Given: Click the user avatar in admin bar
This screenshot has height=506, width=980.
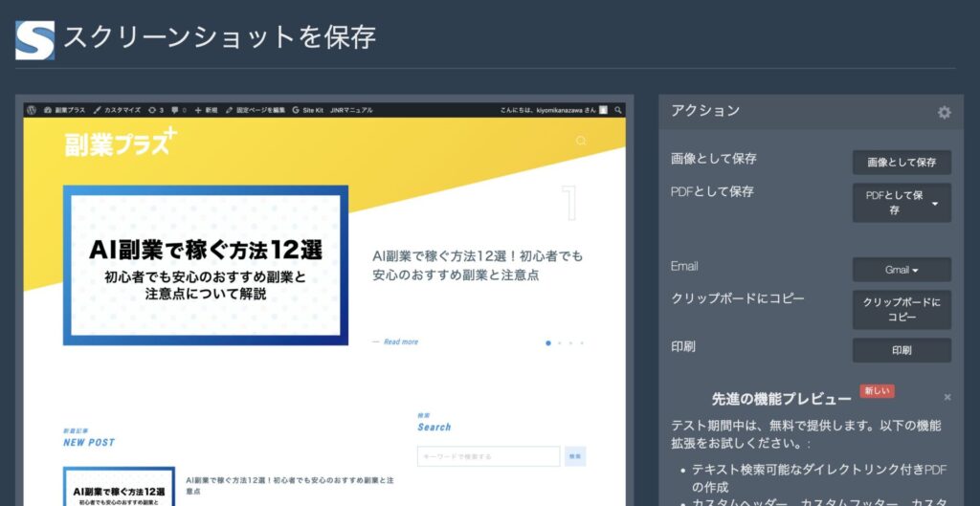Looking at the screenshot, I should click(x=604, y=110).
